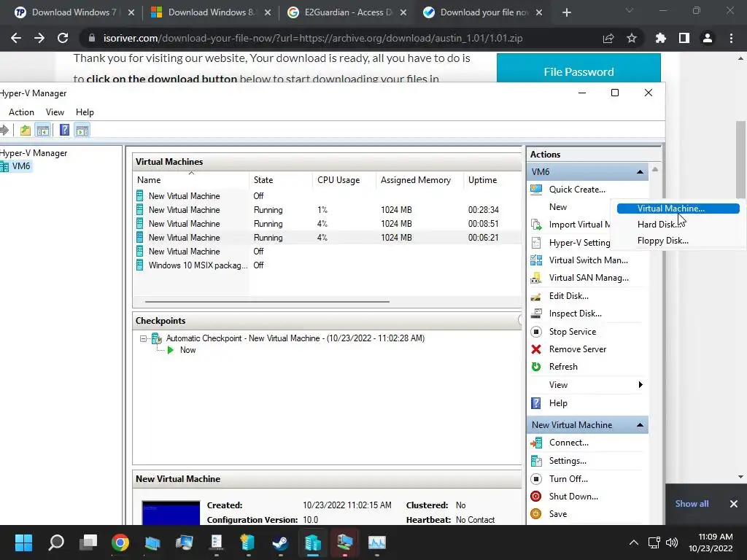
Task: Click Show all in downloads bar
Action: 692,504
